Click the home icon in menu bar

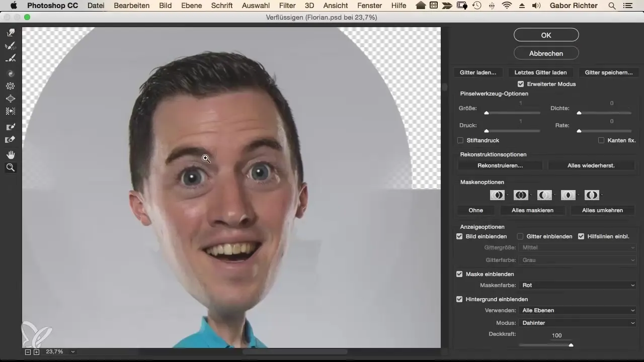point(421,6)
